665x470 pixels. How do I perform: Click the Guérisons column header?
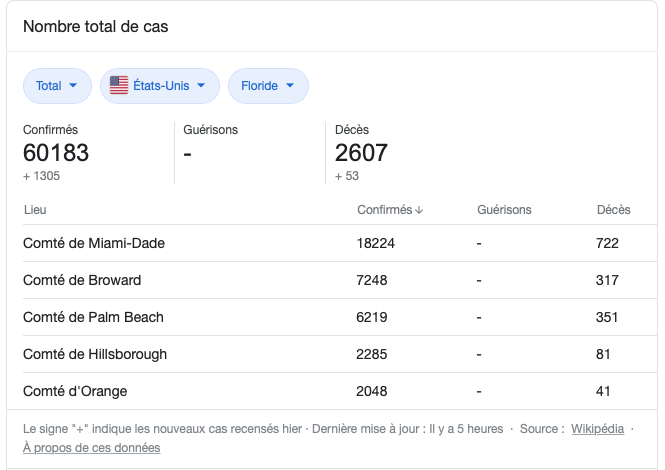click(504, 210)
